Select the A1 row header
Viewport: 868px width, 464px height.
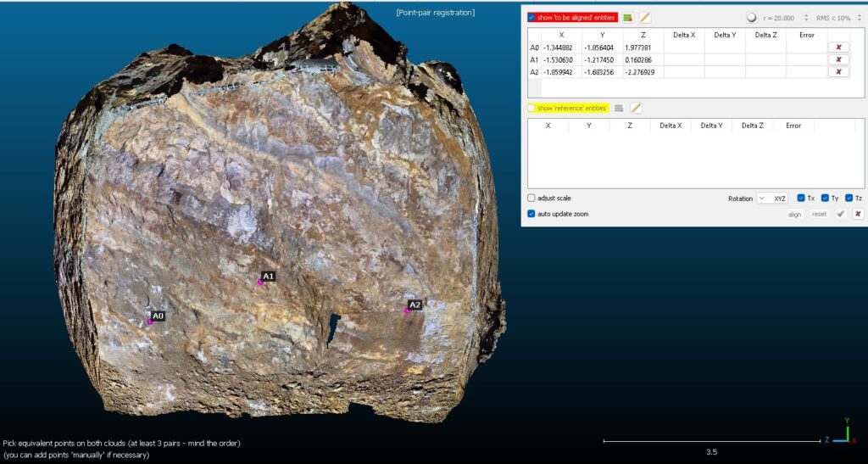(534, 59)
